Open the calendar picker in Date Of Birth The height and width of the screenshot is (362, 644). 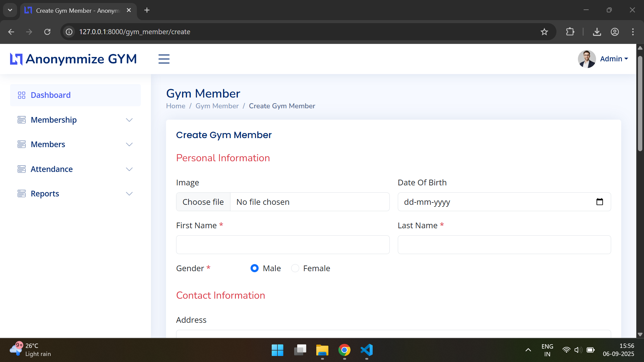(600, 202)
